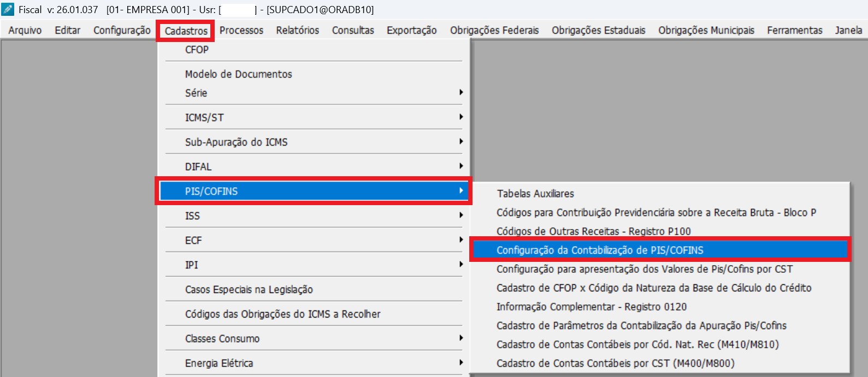
Task: Open the Editar menu
Action: tap(68, 30)
